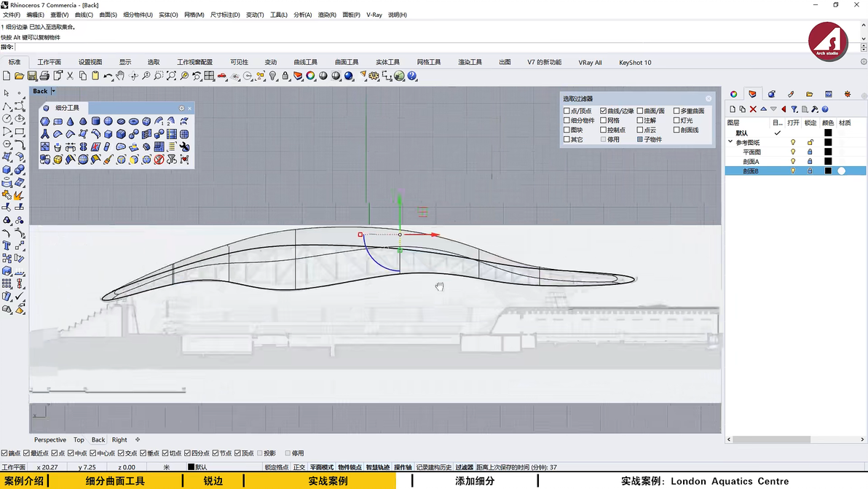Enable the 细分物件 selection filter checkbox

pos(567,120)
